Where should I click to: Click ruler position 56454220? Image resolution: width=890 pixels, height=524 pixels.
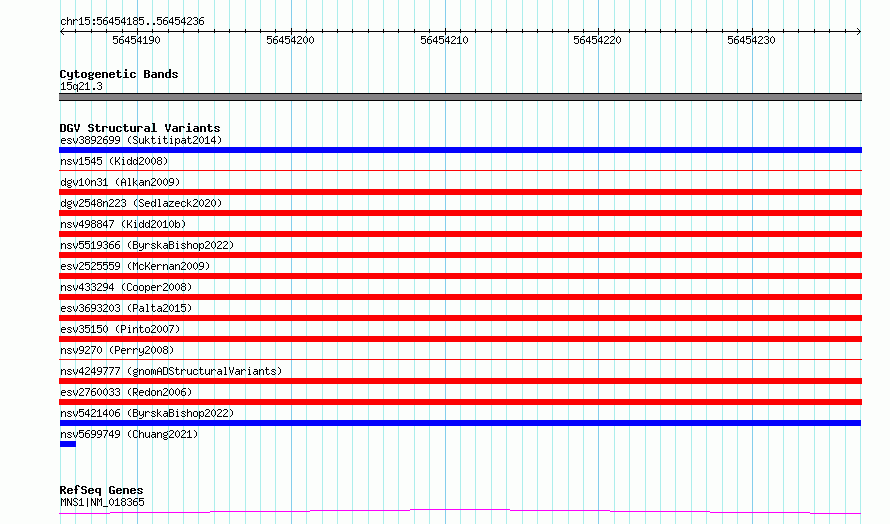click(597, 40)
